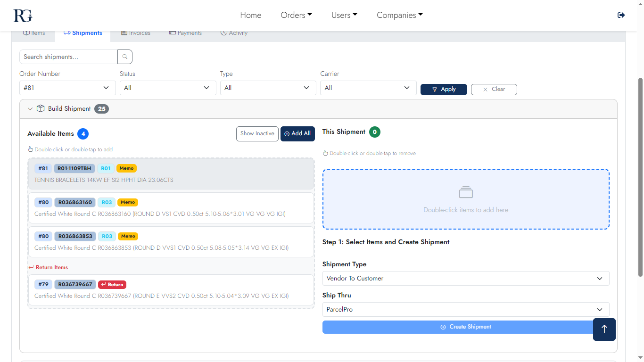Click the scroll-to-top arrow button
644x362 pixels.
[x=604, y=329]
